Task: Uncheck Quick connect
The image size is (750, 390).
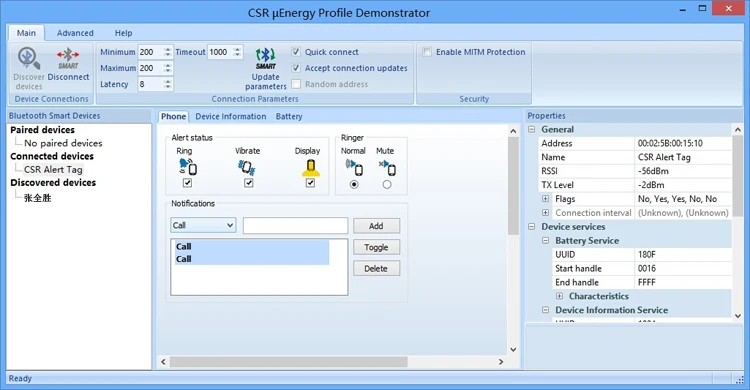Action: 296,52
